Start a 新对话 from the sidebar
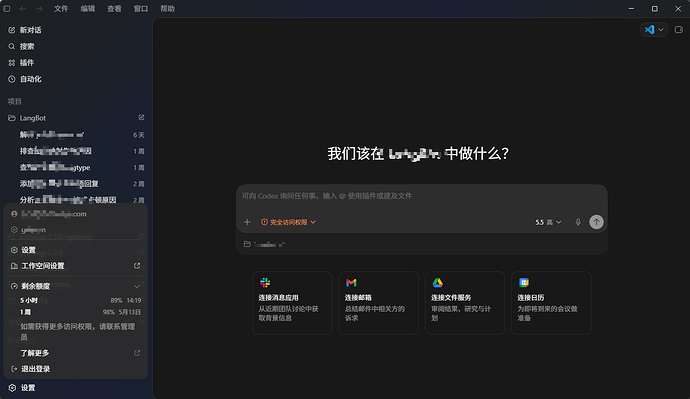This screenshot has height=399, width=690. (x=76, y=30)
